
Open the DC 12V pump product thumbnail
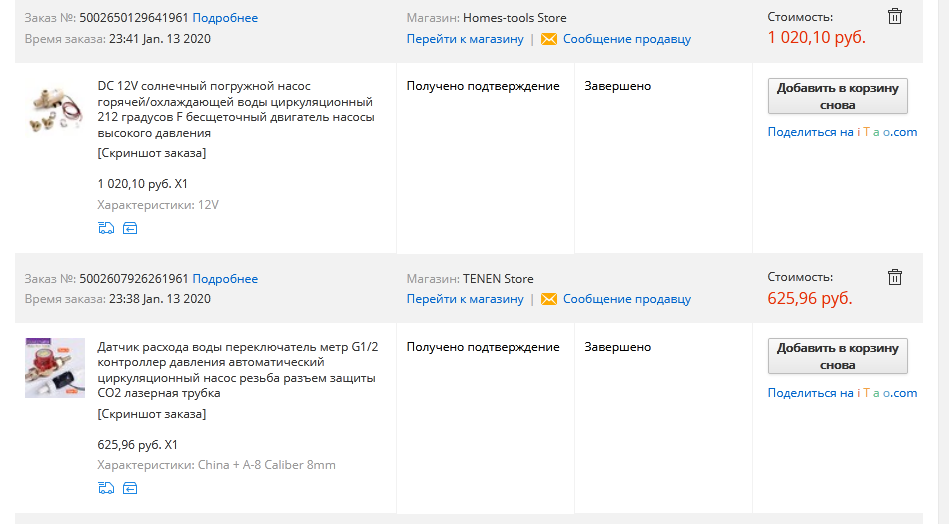(54, 109)
